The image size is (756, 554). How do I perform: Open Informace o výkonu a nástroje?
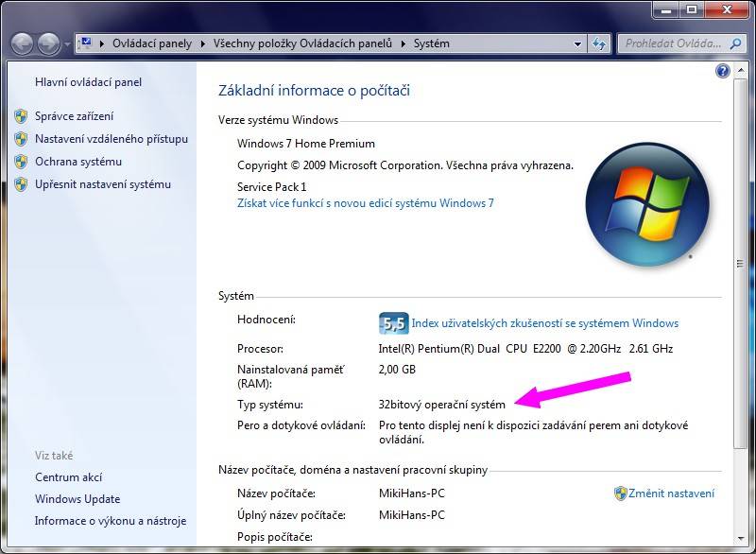coord(111,521)
